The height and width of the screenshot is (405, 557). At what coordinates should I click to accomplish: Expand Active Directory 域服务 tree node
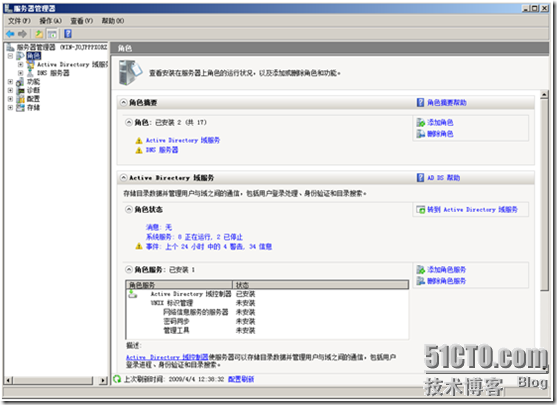[x=20, y=65]
